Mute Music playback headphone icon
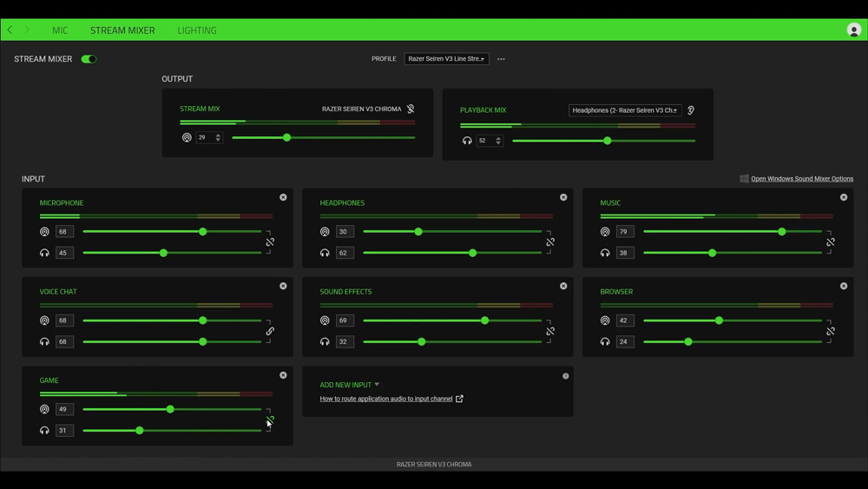Screen dimensions: 868x489 coord(605,253)
